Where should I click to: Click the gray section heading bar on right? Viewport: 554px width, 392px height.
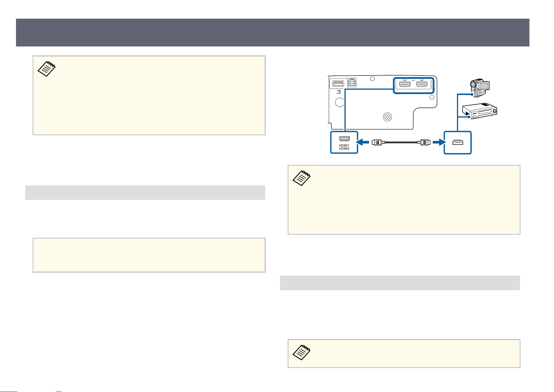400,283
